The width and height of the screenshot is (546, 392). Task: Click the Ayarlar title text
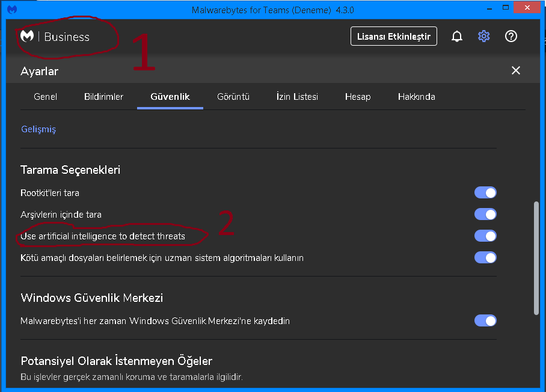pos(39,71)
